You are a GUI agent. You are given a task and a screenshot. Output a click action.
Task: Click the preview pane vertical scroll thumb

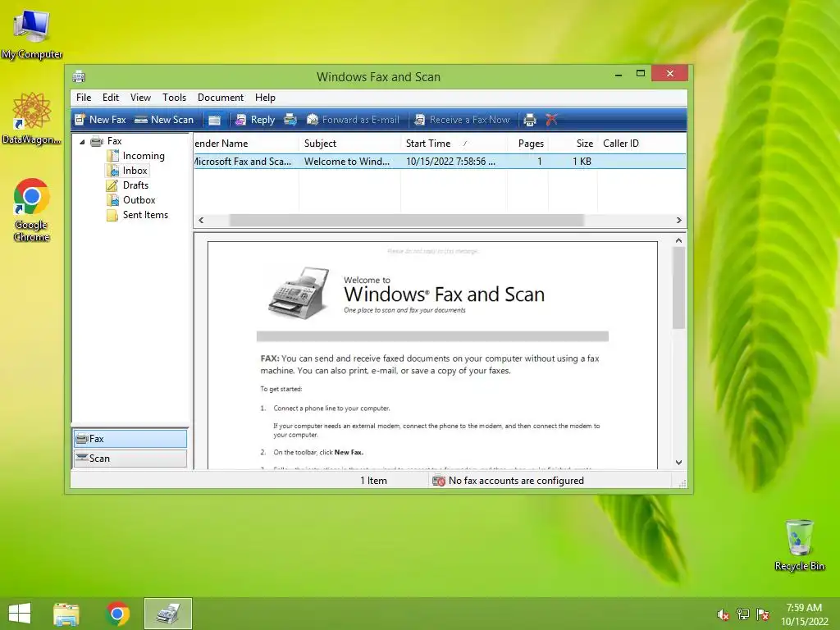coord(678,288)
